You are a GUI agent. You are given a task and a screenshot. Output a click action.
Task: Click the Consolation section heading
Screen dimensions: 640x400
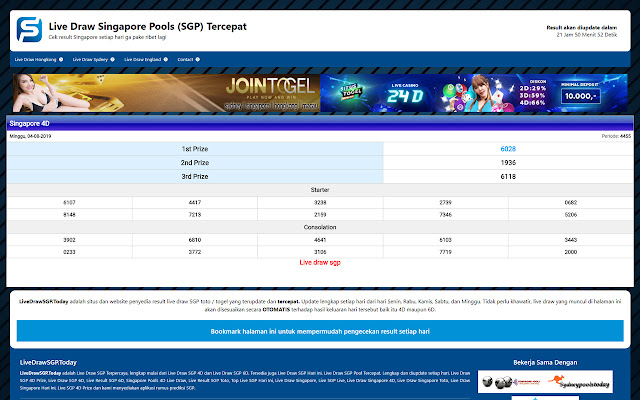pos(320,227)
